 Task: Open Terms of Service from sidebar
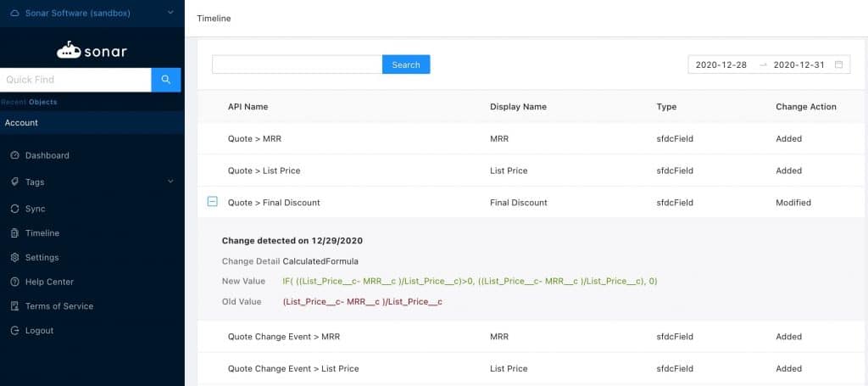point(59,306)
